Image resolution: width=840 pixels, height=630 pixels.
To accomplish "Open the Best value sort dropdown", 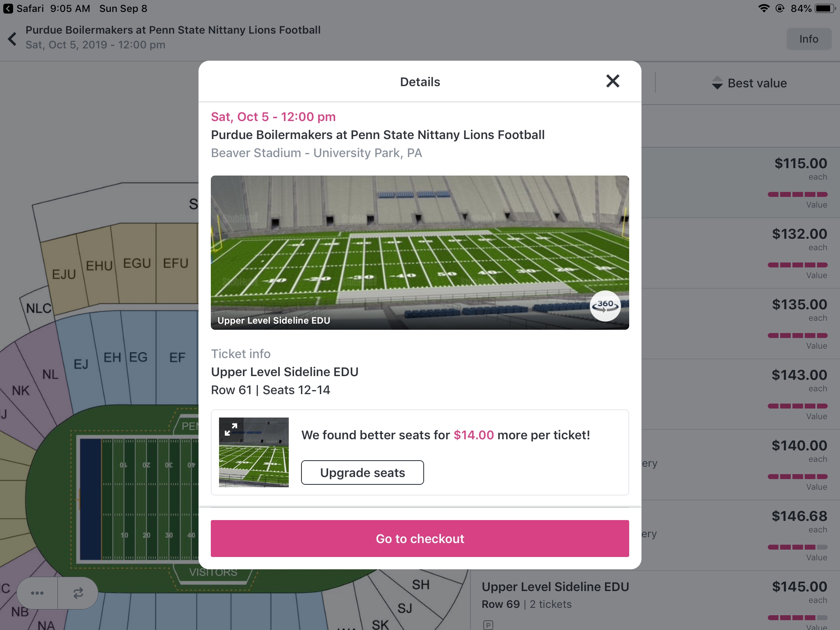I will 749,83.
